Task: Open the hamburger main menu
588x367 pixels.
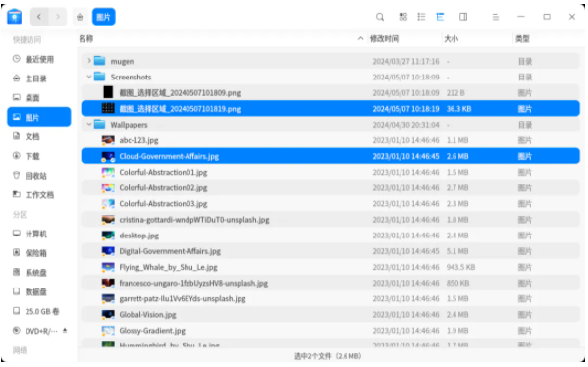Action: point(496,17)
